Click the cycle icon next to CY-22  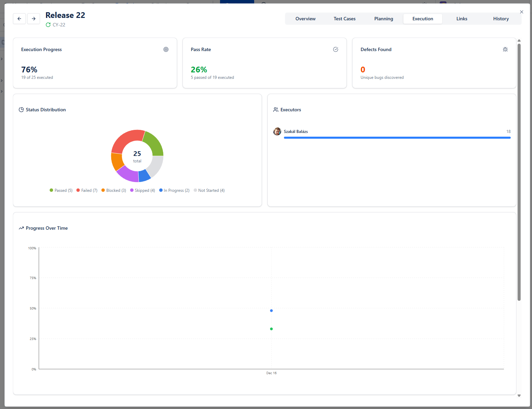pos(48,25)
